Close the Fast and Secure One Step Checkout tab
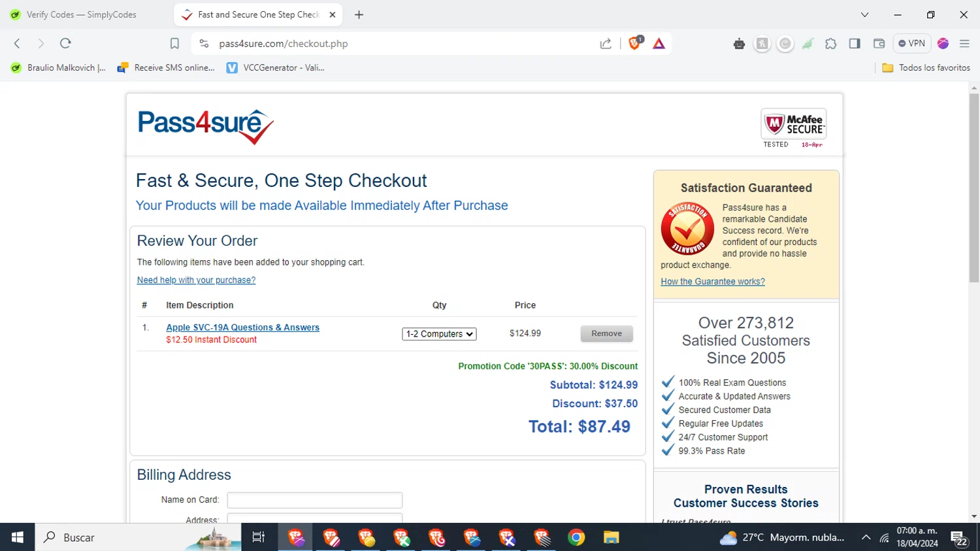Image resolution: width=980 pixels, height=551 pixels. 332,14
